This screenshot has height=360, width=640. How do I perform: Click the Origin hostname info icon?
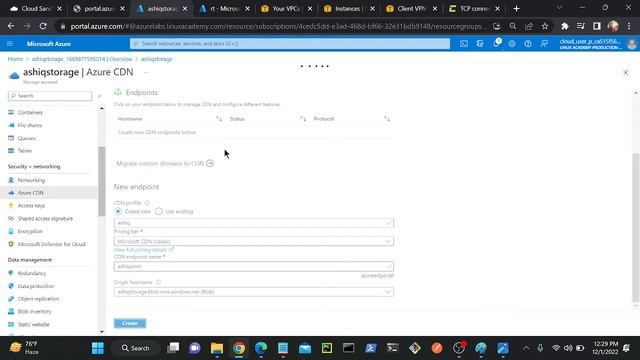158,282
